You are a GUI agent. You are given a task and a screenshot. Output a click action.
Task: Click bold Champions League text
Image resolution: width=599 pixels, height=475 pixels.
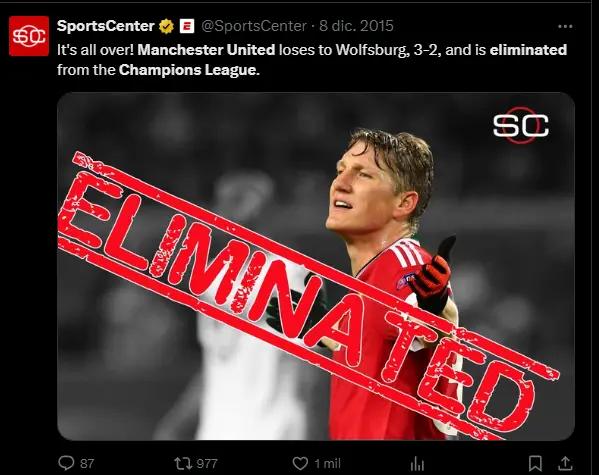[189, 70]
